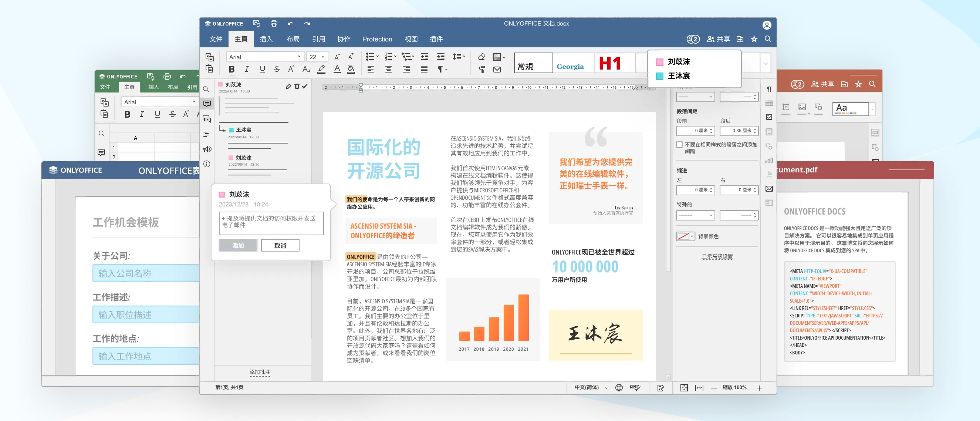Toggle underline in the document editor toolbar
Viewport: 980px width, 421px height.
(x=262, y=69)
